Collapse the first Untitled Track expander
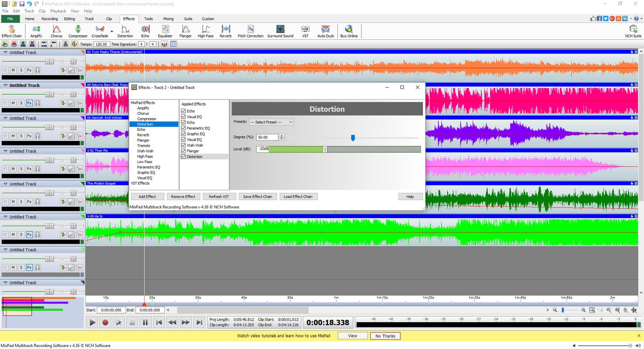Image resolution: width=644 pixels, height=349 pixels. tap(6, 52)
